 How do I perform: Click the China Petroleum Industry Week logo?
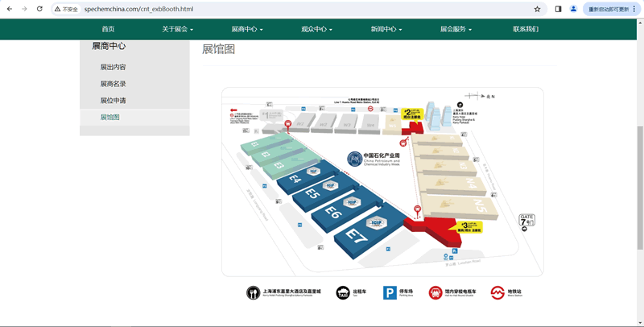point(355,160)
